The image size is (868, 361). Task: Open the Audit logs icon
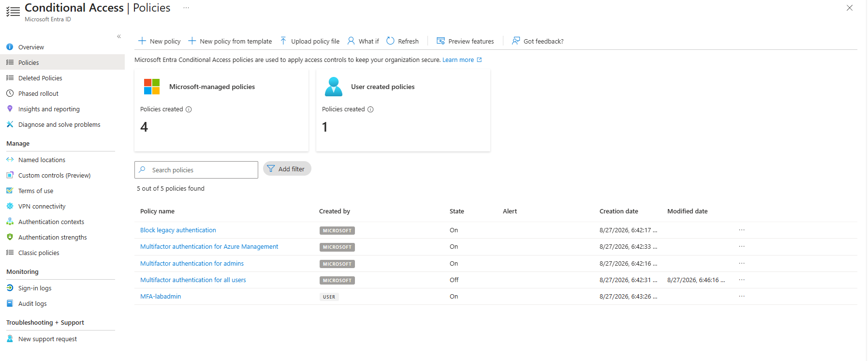(10, 303)
